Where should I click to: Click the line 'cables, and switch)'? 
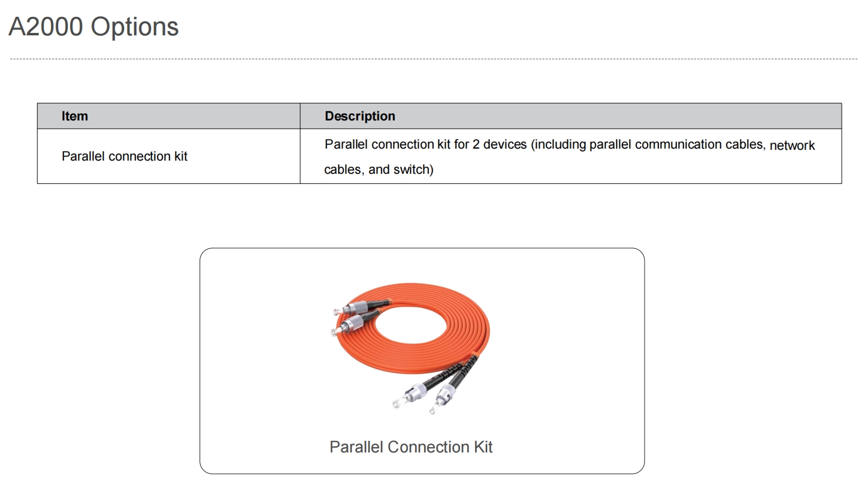[379, 170]
